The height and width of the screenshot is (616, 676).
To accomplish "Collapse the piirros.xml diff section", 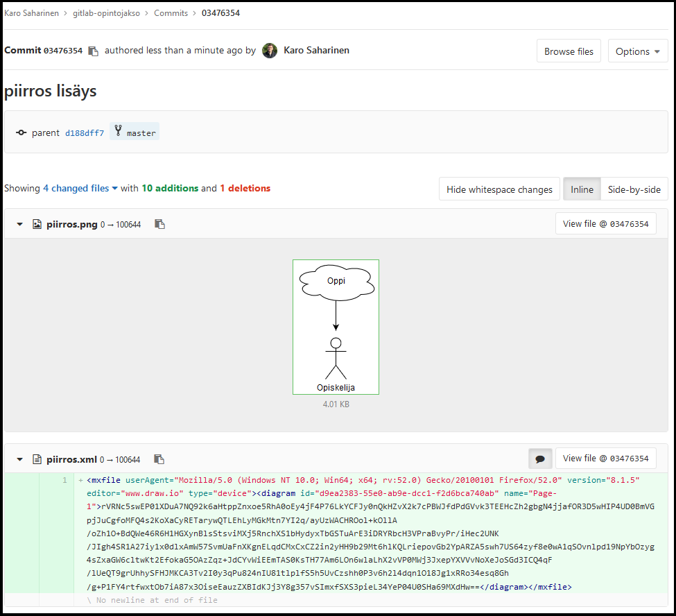I will click(x=20, y=459).
